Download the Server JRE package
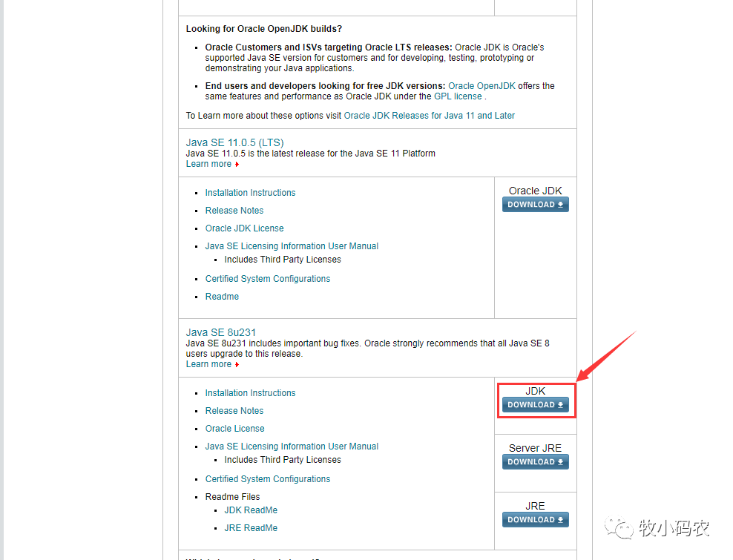The image size is (733, 560). pos(535,462)
